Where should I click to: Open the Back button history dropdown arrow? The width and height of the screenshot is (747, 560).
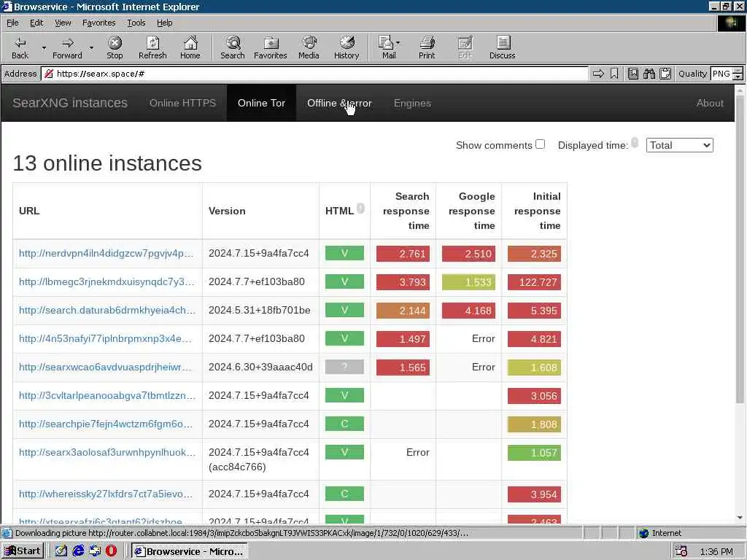tap(44, 47)
